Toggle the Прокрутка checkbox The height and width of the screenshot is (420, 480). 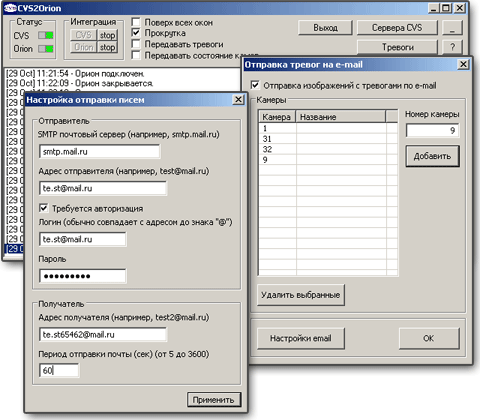coord(136,33)
